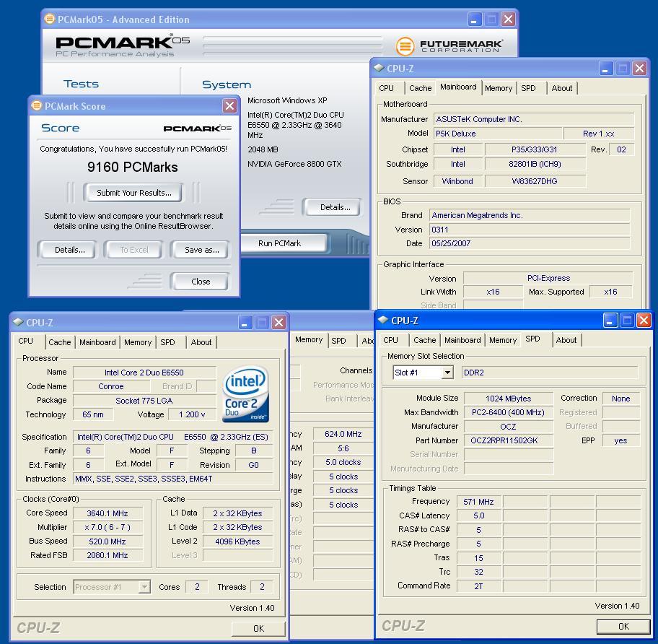Minimize the Mainboard CPU-Z window
The height and width of the screenshot is (644, 658).
click(605, 69)
